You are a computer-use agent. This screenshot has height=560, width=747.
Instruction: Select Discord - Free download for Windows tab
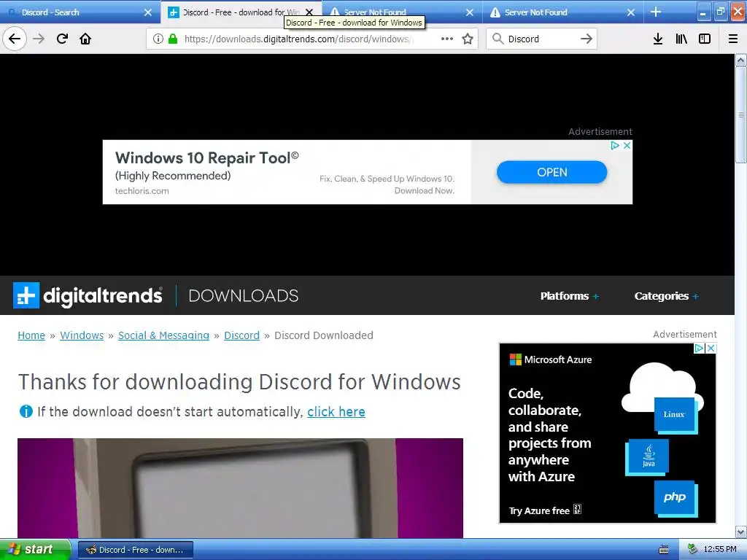tap(241, 12)
